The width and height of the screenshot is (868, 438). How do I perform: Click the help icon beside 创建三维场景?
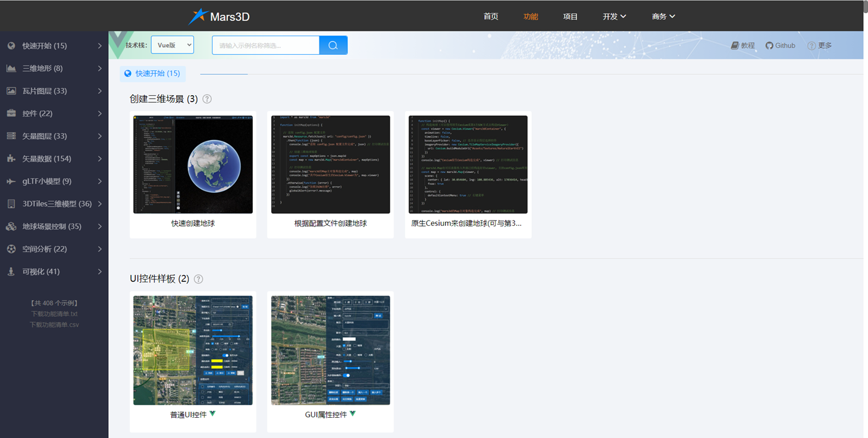(x=207, y=99)
